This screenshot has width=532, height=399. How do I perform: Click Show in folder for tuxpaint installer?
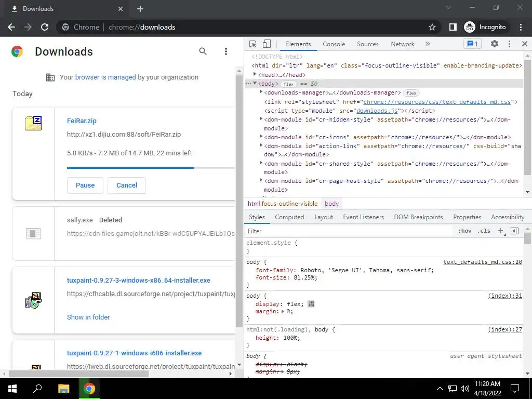(88, 317)
